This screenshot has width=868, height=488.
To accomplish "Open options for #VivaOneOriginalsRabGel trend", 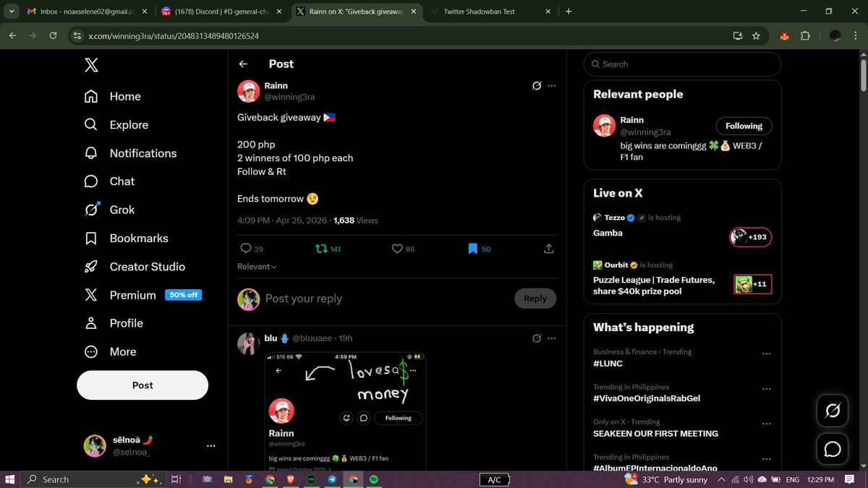I will tap(766, 389).
